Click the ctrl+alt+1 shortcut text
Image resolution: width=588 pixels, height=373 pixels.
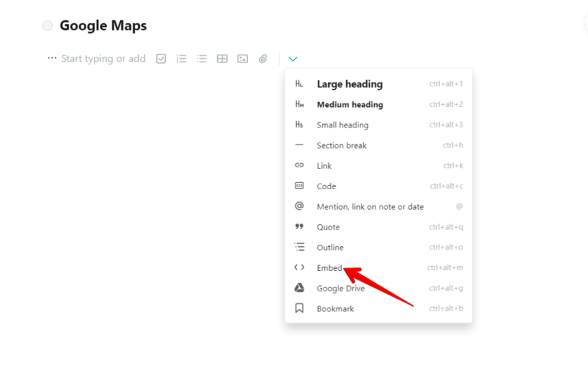[x=446, y=84]
